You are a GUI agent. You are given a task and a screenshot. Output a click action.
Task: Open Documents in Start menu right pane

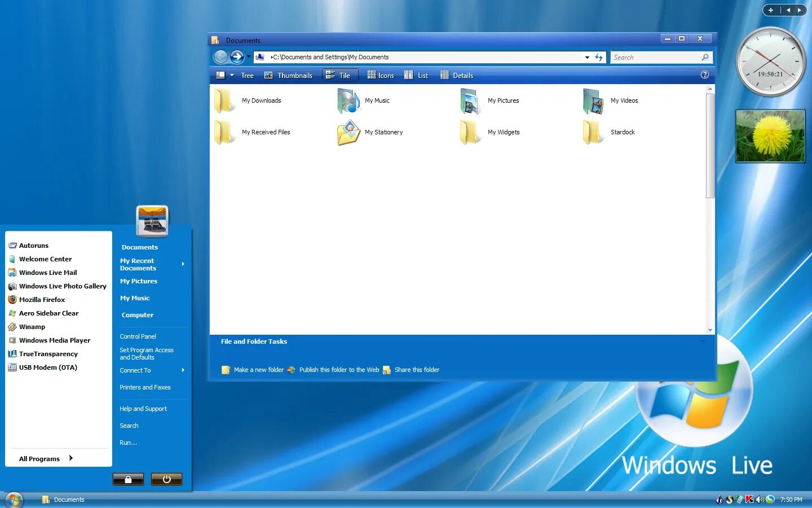[140, 247]
